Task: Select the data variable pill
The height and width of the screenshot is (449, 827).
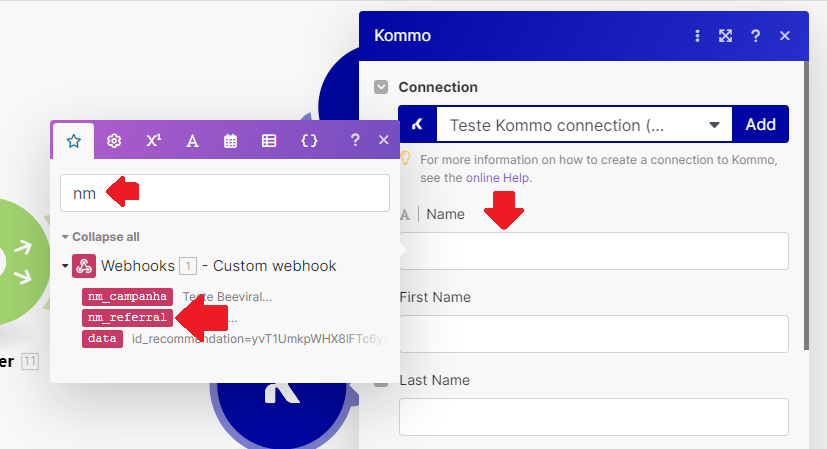Action: tap(102, 339)
